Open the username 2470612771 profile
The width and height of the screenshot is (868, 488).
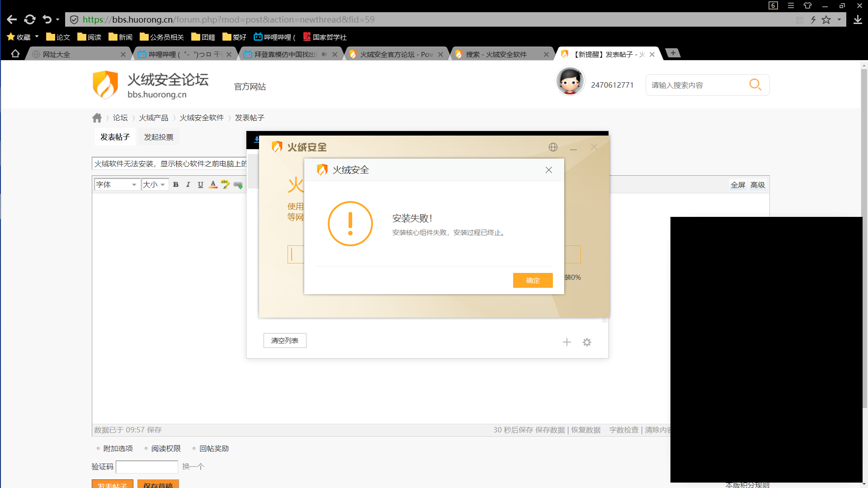[x=612, y=85]
